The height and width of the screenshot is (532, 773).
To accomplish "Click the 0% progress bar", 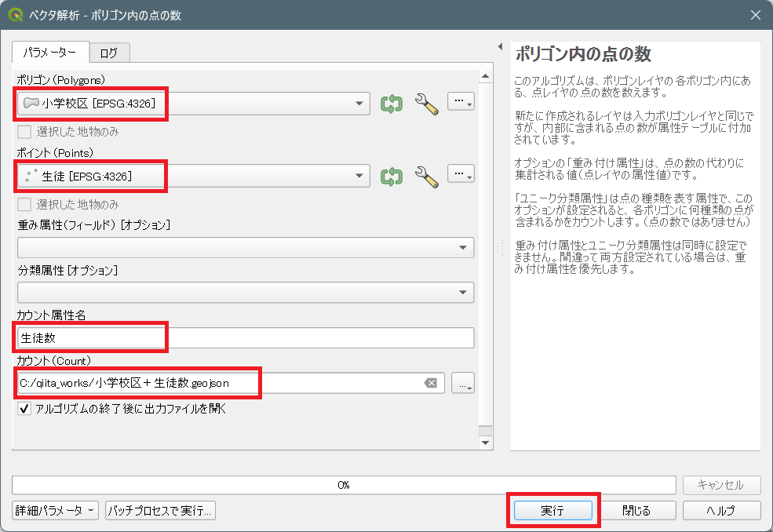I will tap(344, 485).
